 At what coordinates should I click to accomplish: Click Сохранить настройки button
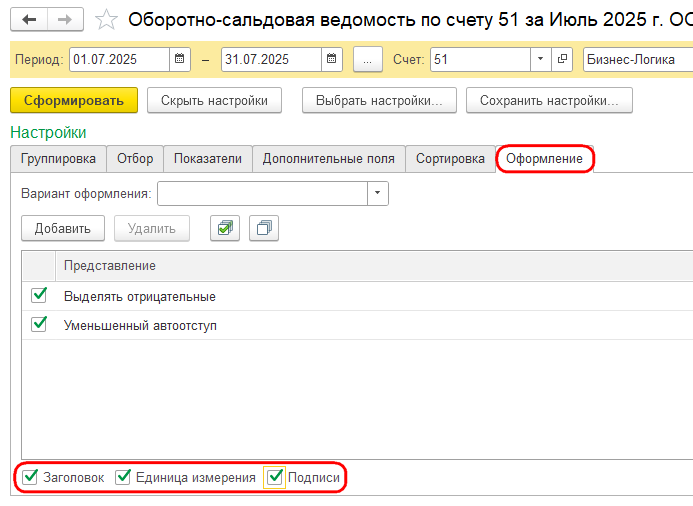click(549, 100)
